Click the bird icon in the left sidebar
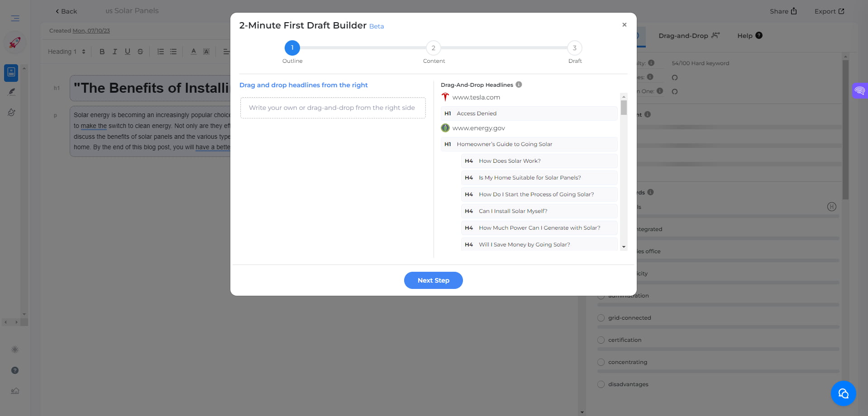The image size is (868, 416). [11, 112]
